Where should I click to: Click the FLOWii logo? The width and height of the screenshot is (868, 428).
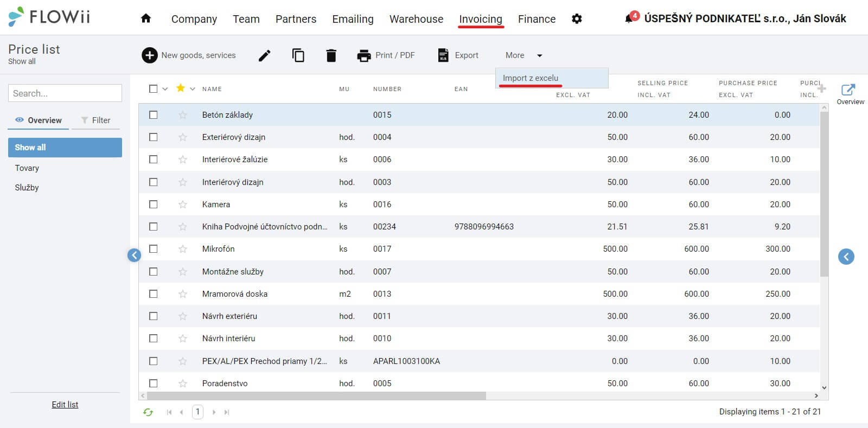click(x=49, y=16)
